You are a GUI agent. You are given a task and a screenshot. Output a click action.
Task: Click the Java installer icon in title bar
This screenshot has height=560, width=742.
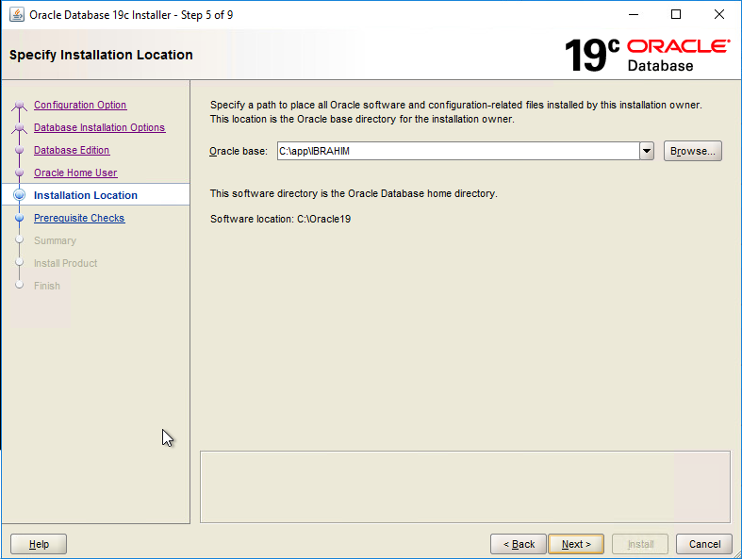click(17, 15)
